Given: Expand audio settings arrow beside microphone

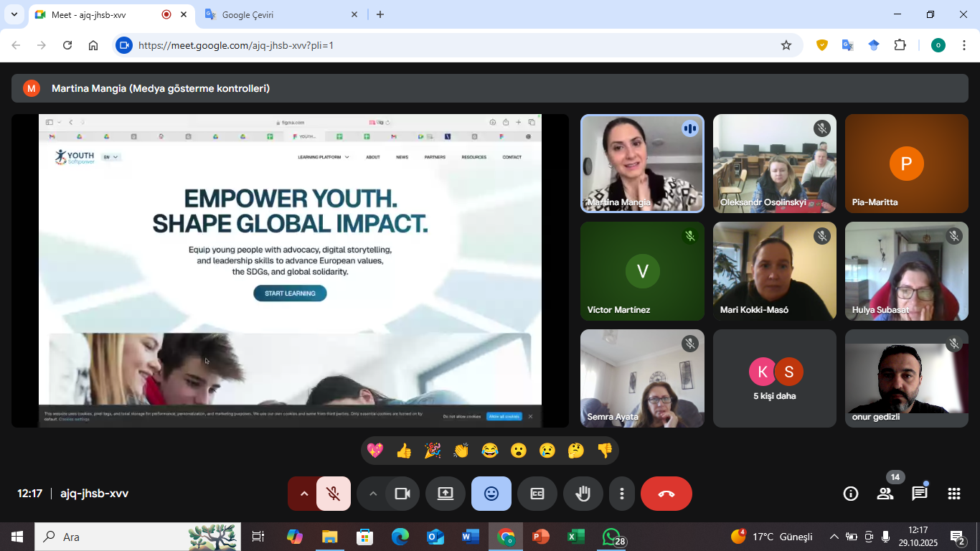Looking at the screenshot, I should (x=303, y=494).
